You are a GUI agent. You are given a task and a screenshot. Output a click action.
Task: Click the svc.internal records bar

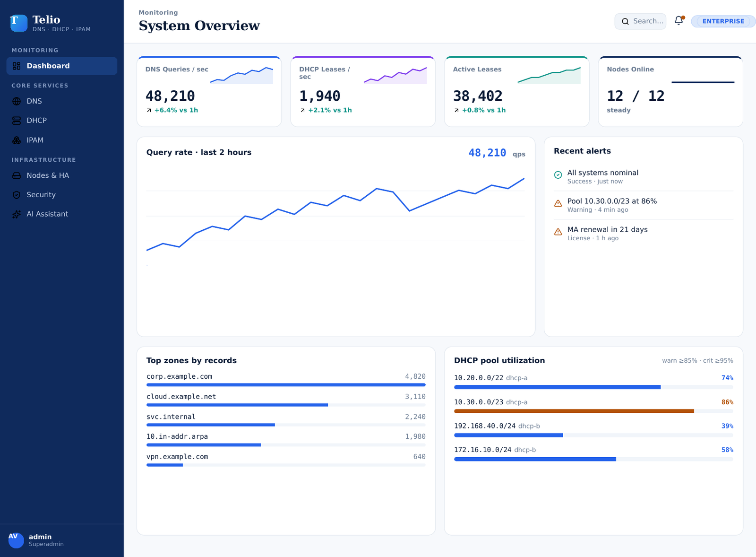click(x=286, y=425)
